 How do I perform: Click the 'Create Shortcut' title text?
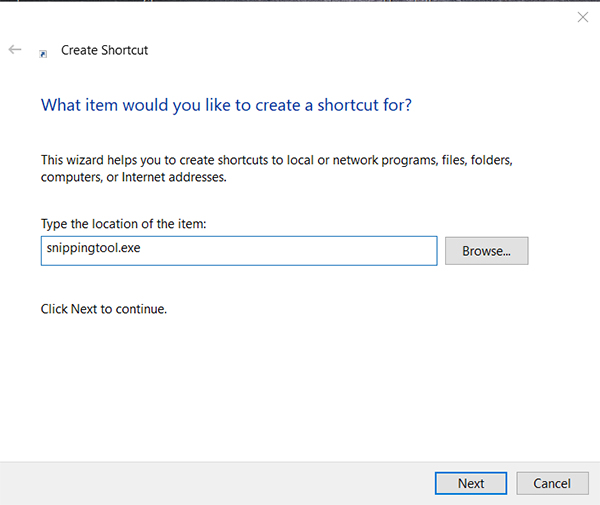[104, 50]
